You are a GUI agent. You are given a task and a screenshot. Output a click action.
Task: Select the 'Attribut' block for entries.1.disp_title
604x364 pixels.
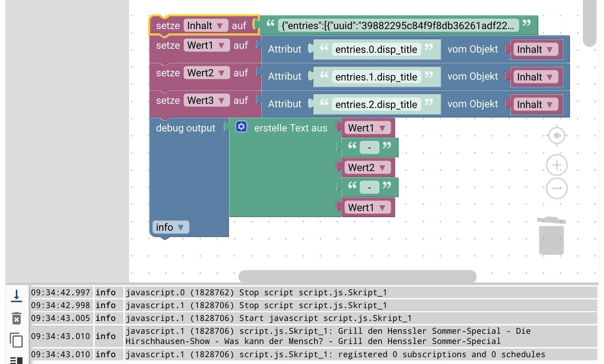285,77
